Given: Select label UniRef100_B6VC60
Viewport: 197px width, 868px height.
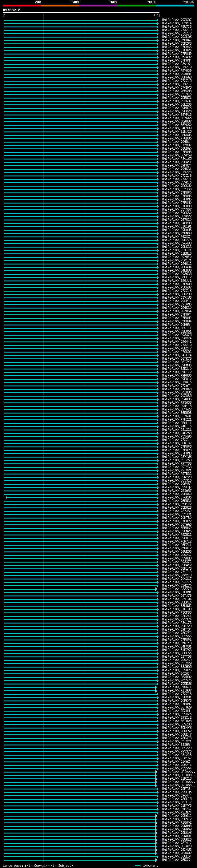Looking at the screenshot, I should coord(176,125).
